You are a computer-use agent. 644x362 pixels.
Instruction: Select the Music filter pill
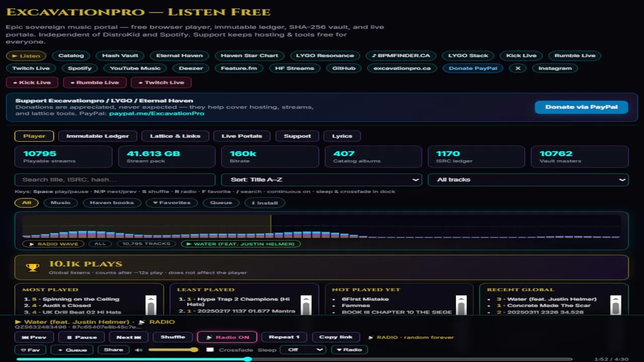pos(60,203)
